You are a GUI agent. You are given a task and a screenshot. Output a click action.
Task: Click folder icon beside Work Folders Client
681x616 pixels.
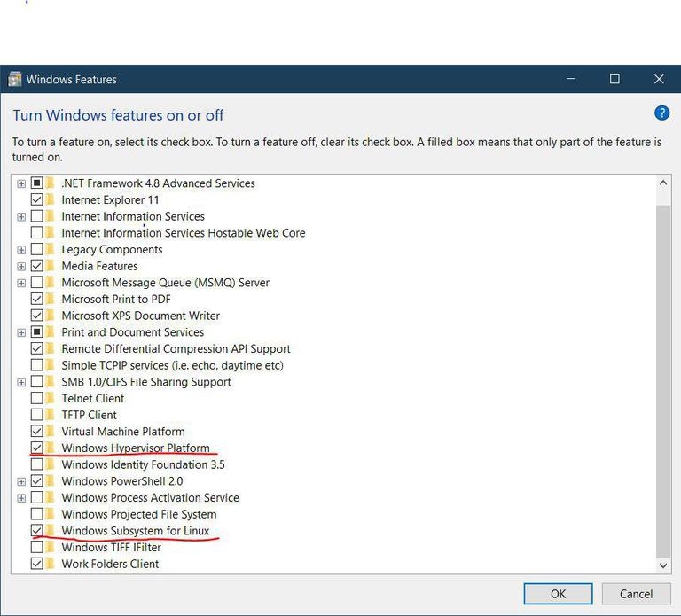click(x=50, y=564)
